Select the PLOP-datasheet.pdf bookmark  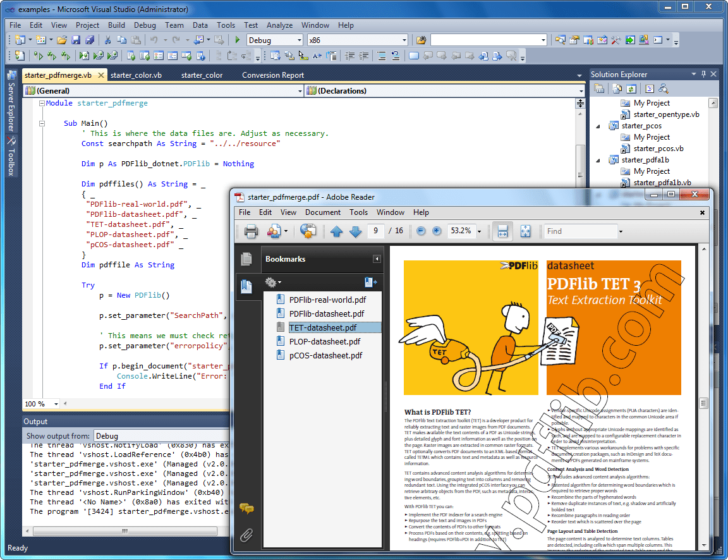(x=325, y=341)
